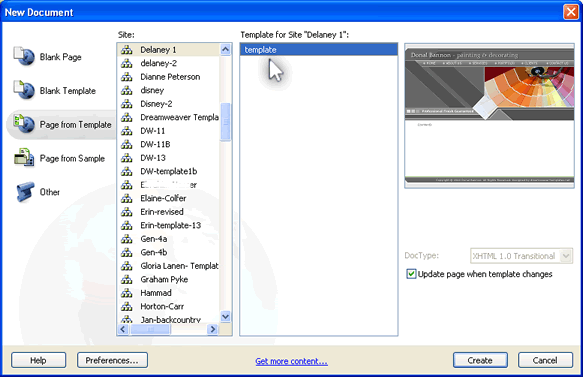Click the site icon beside Gen-4b

point(127,252)
